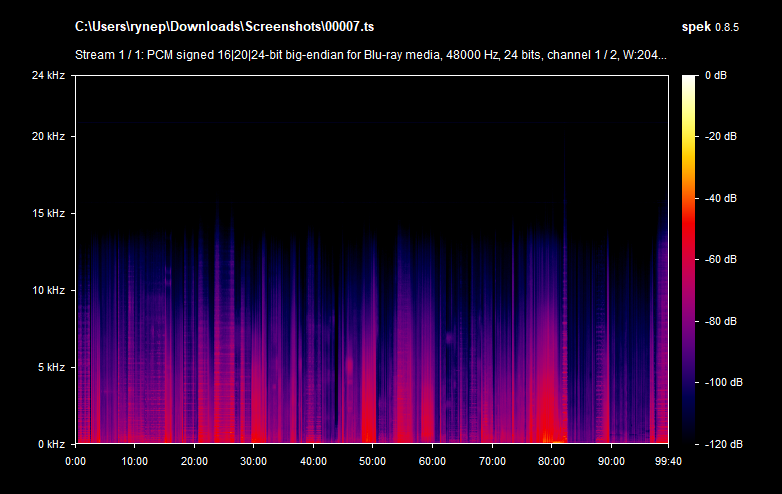
Task: Click the 10 kHz frequency axis label
Action: [48, 291]
